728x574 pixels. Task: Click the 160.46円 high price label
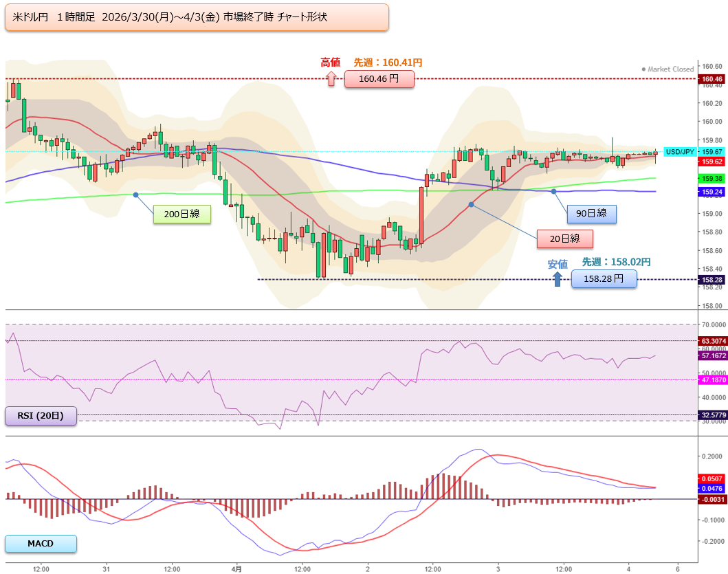(x=379, y=79)
